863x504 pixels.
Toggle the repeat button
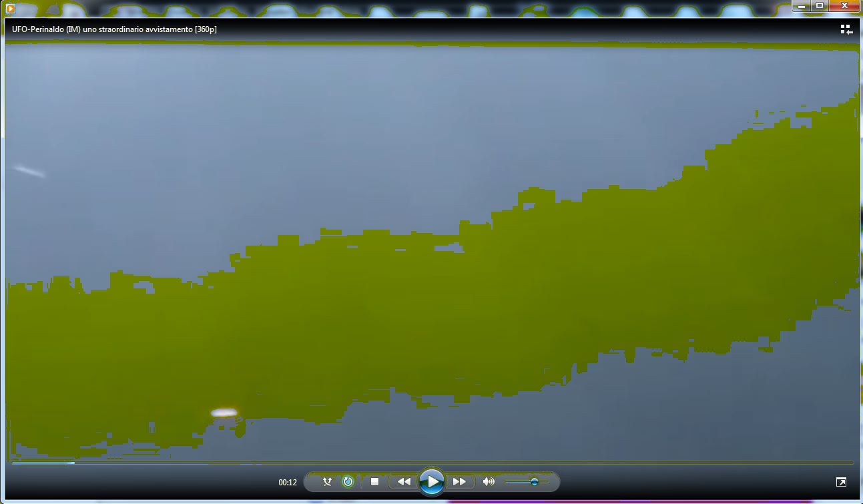coord(348,481)
